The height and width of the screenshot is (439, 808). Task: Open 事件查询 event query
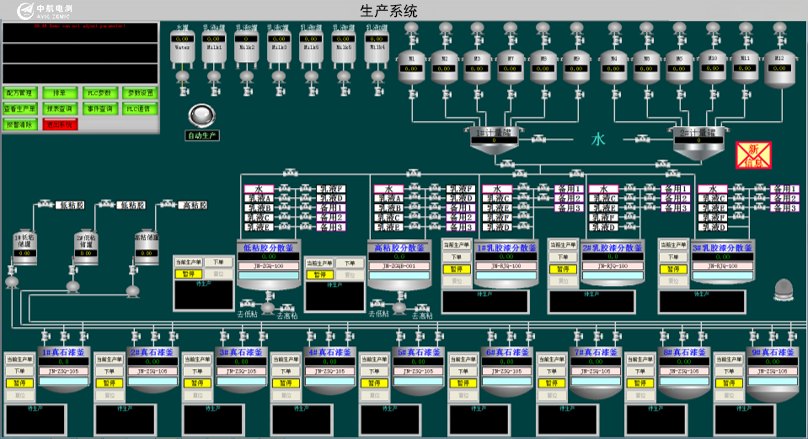click(x=100, y=109)
